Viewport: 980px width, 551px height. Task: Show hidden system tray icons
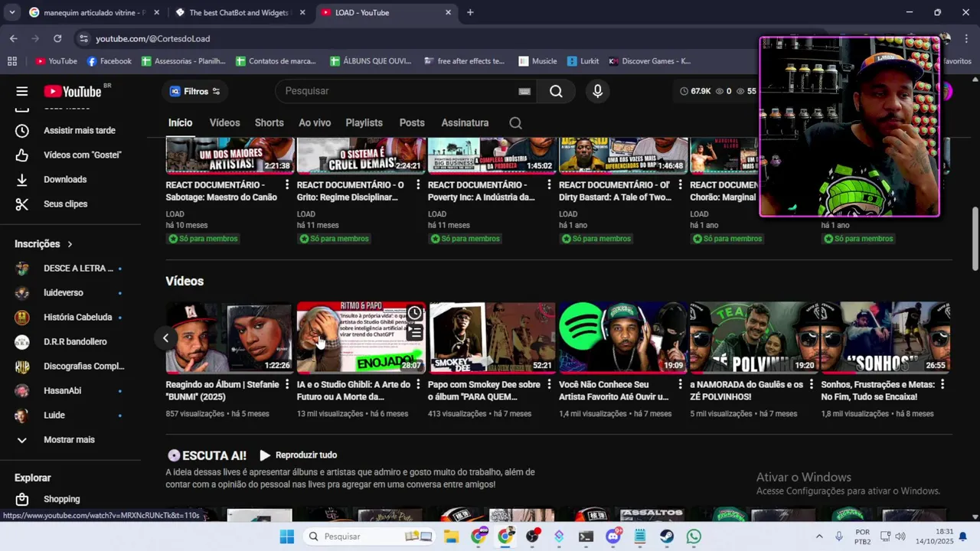click(x=819, y=536)
